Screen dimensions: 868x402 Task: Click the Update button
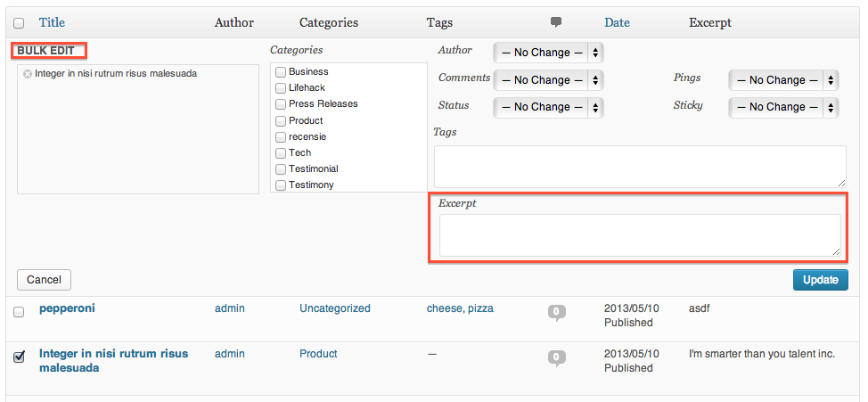(820, 280)
